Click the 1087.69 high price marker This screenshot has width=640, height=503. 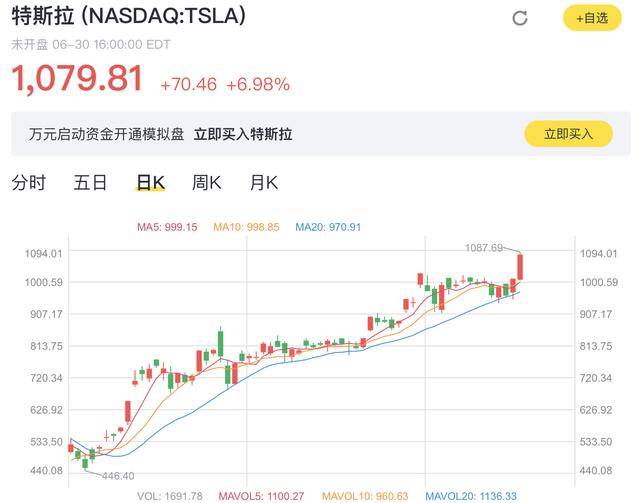[484, 247]
